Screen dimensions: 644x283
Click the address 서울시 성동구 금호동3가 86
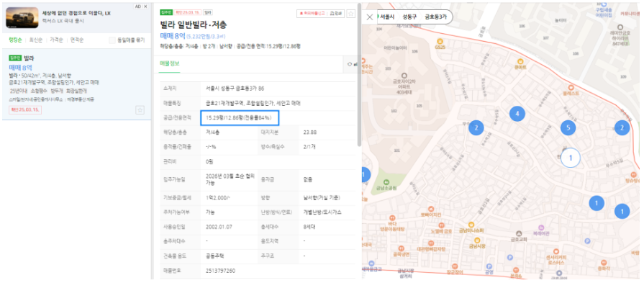point(235,88)
